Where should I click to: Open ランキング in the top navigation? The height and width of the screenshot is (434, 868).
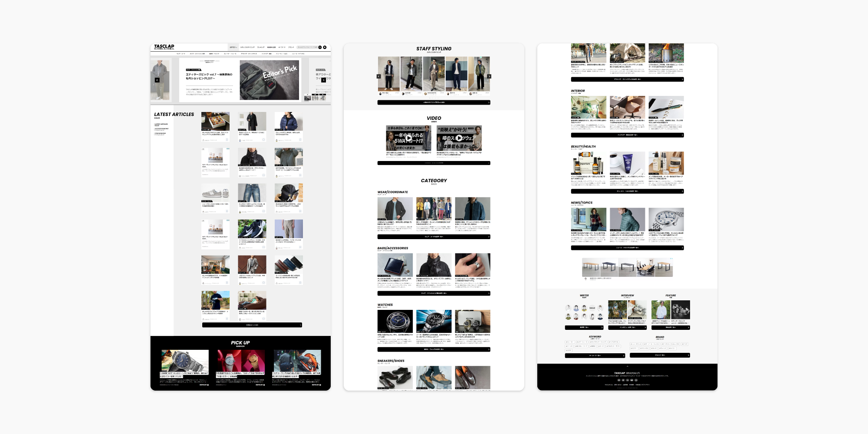coord(261,47)
